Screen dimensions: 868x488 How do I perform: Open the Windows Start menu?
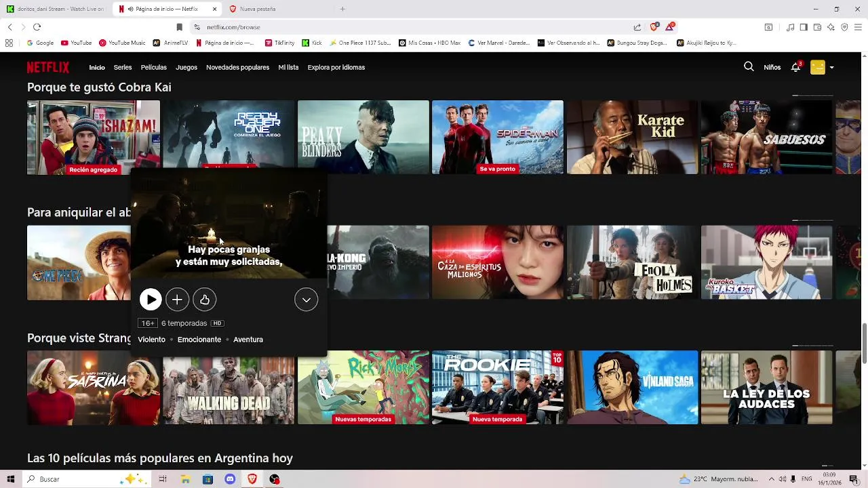click(x=10, y=479)
